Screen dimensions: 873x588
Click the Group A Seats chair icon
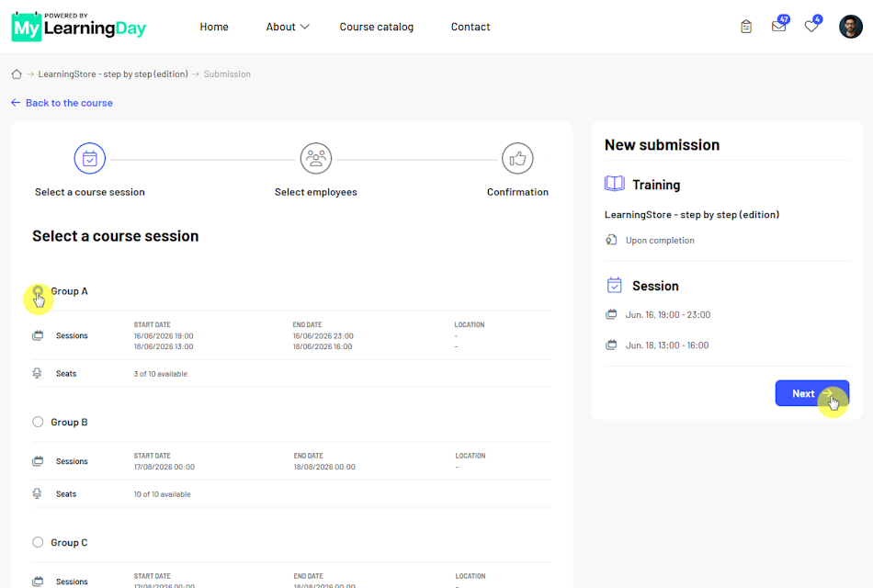[38, 373]
